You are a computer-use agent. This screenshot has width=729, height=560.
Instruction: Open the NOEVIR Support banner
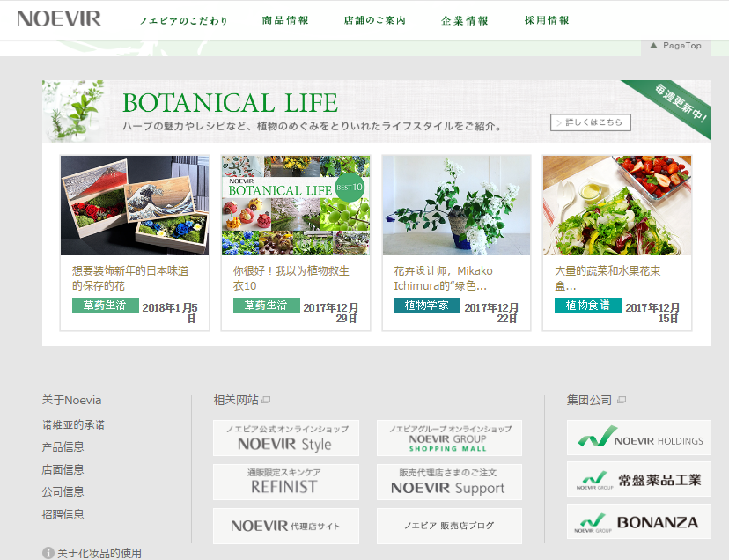(449, 482)
